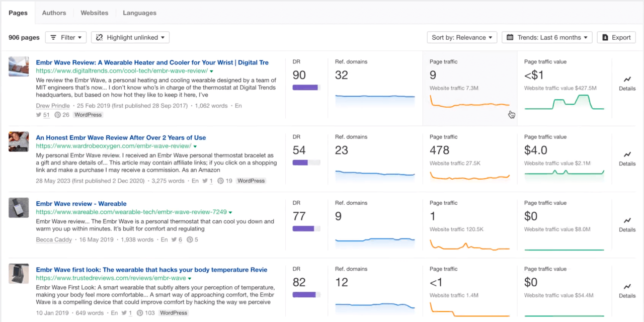Click Wardrobe Oxygen article thumbnail
Image resolution: width=644 pixels, height=322 pixels.
[x=19, y=141]
